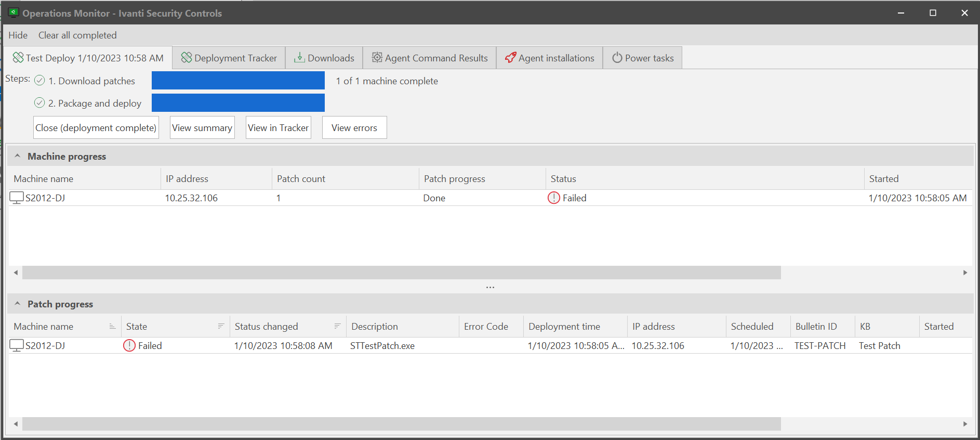Click the Machine progress horizontal scrollbar
Image resolution: width=980 pixels, height=440 pixels.
(401, 273)
